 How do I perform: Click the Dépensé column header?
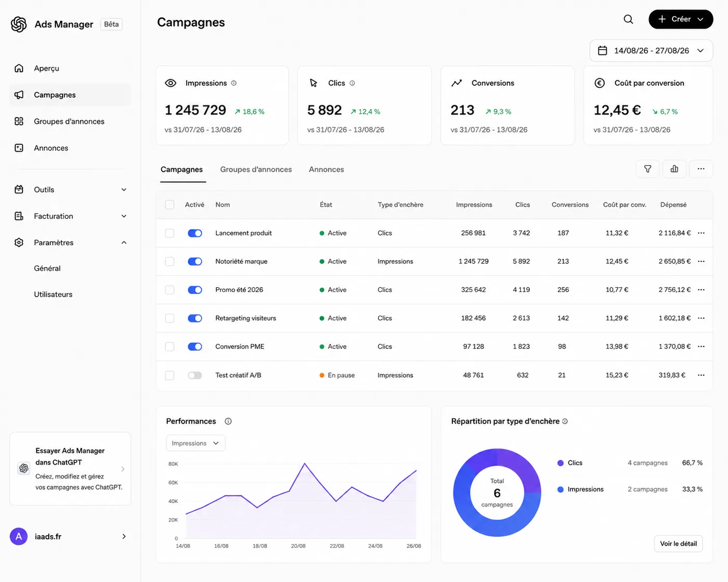(x=673, y=205)
